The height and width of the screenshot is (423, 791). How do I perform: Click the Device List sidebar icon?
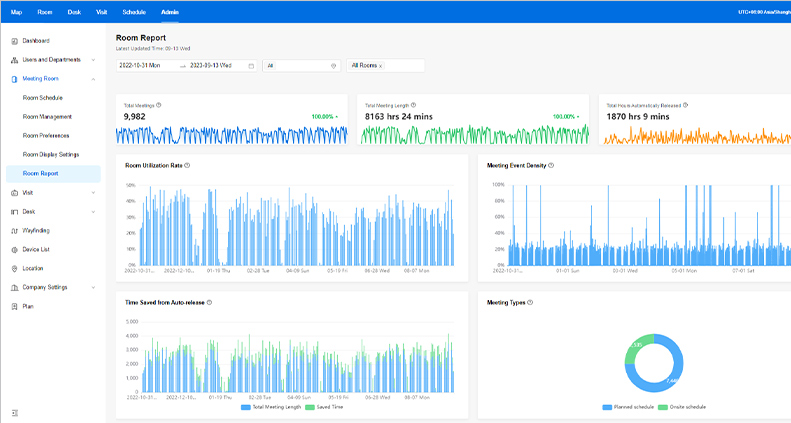[x=13, y=249]
